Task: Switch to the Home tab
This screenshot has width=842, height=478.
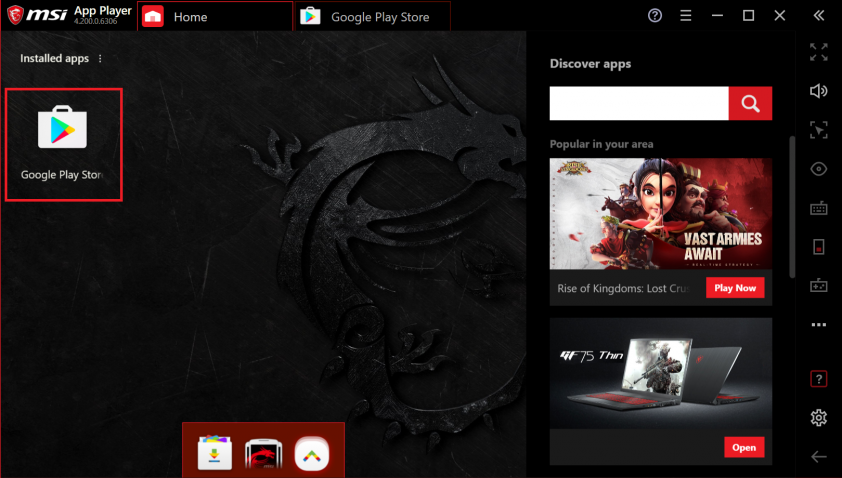Action: pyautogui.click(x=215, y=17)
